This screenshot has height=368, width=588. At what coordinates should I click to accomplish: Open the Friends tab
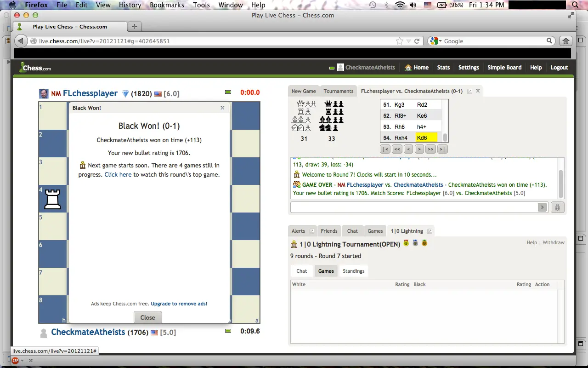[x=329, y=231]
